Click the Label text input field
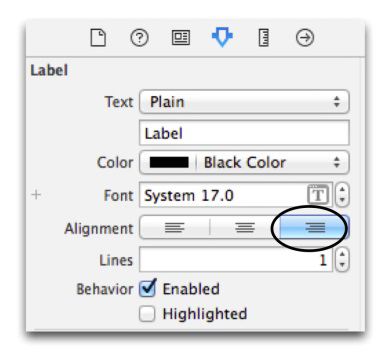The image size is (390, 362). point(244,133)
